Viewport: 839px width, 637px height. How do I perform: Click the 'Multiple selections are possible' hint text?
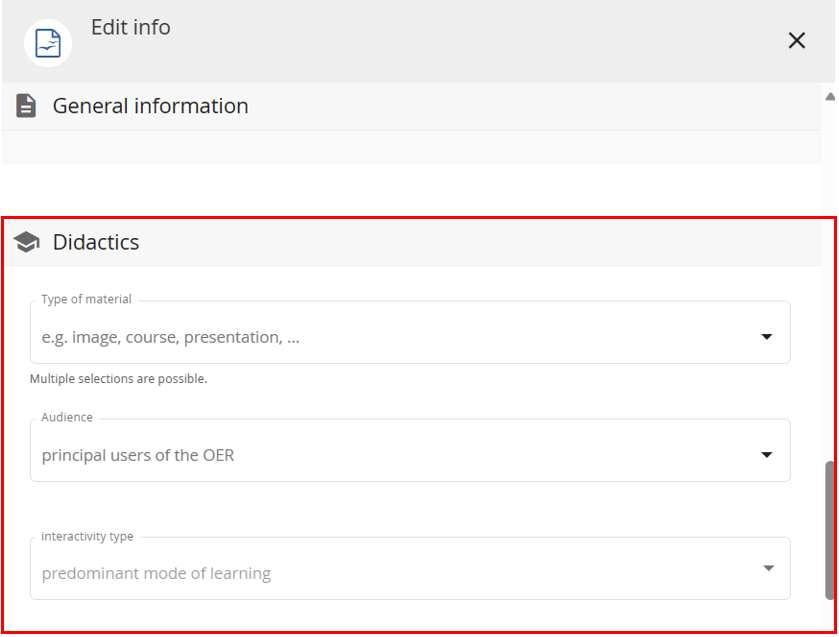click(x=118, y=379)
